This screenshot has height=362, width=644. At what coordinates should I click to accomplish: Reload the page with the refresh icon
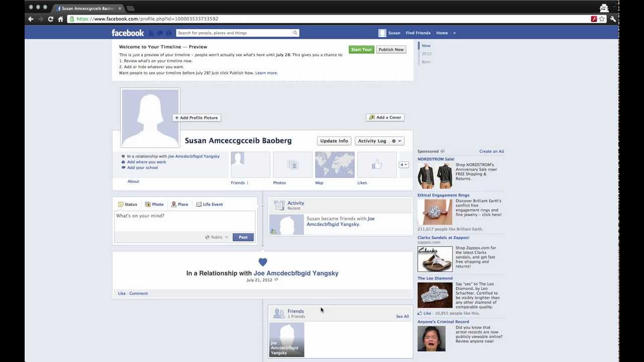(x=50, y=19)
